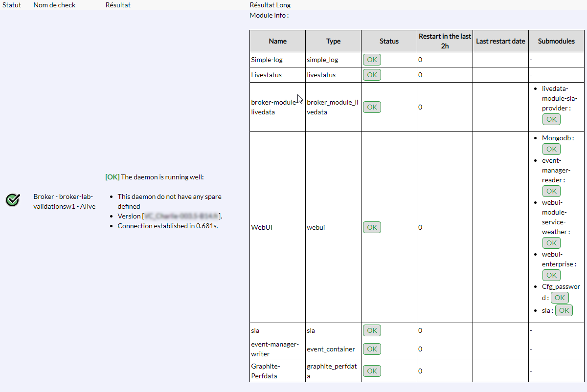Click OK badge in Livestatus status cell
The width and height of the screenshot is (587, 392).
[372, 75]
